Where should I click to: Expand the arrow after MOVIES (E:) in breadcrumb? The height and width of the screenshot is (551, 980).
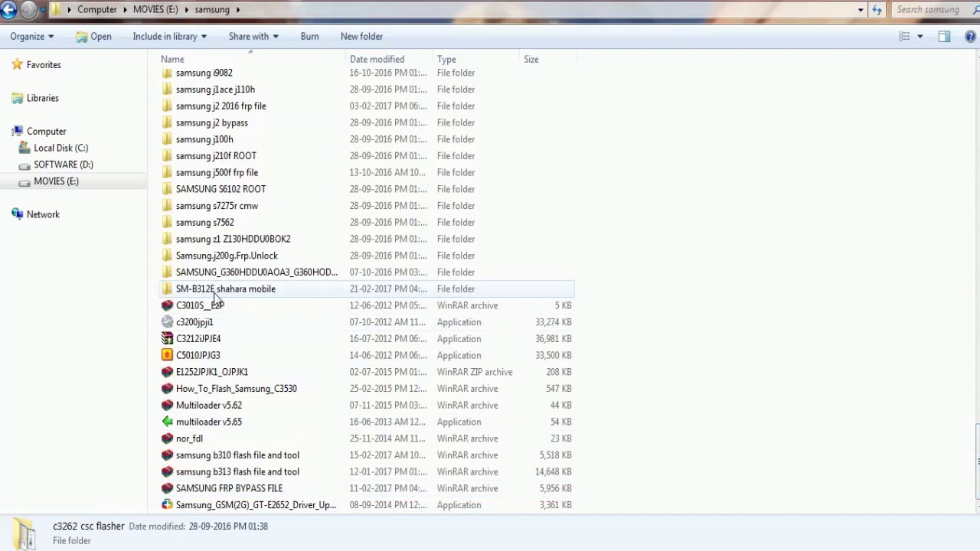(186, 10)
